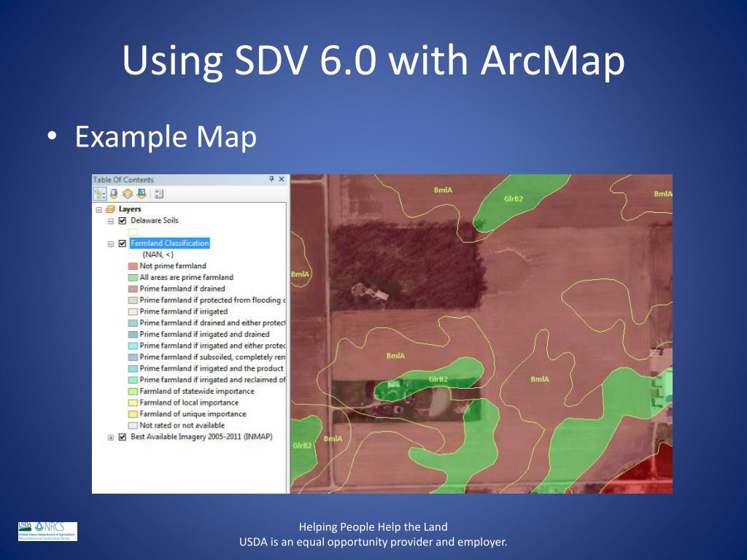This screenshot has width=747, height=560.
Task: Collapse the Delaware Soils layer
Action: coord(111,221)
